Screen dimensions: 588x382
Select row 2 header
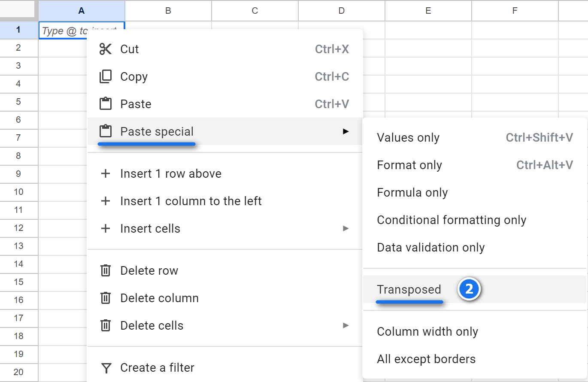(19, 48)
